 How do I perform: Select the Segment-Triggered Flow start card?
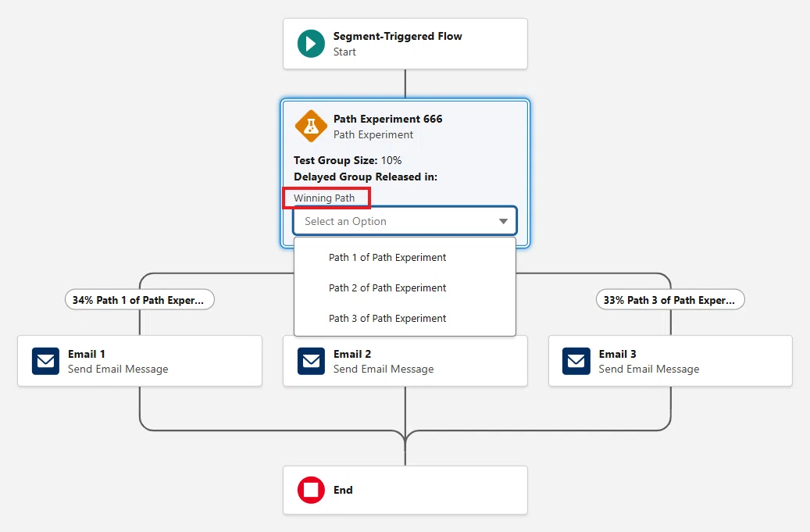click(405, 44)
